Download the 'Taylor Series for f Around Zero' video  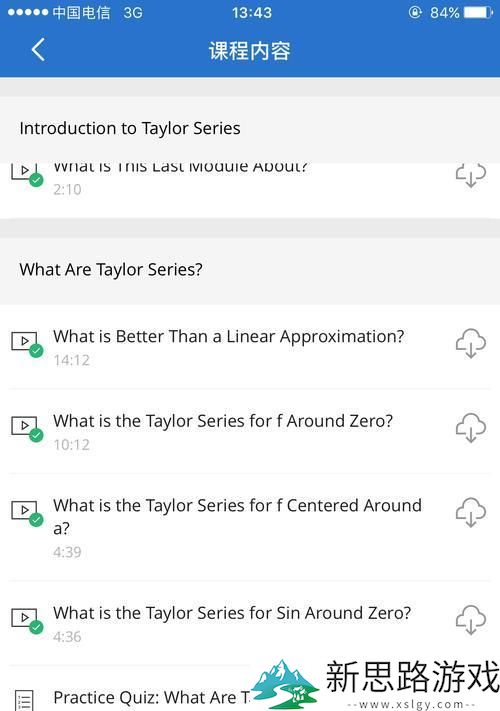(x=471, y=428)
